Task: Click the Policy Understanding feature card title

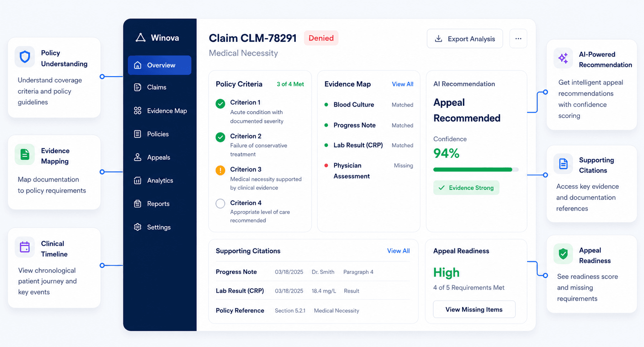Action: tap(64, 58)
